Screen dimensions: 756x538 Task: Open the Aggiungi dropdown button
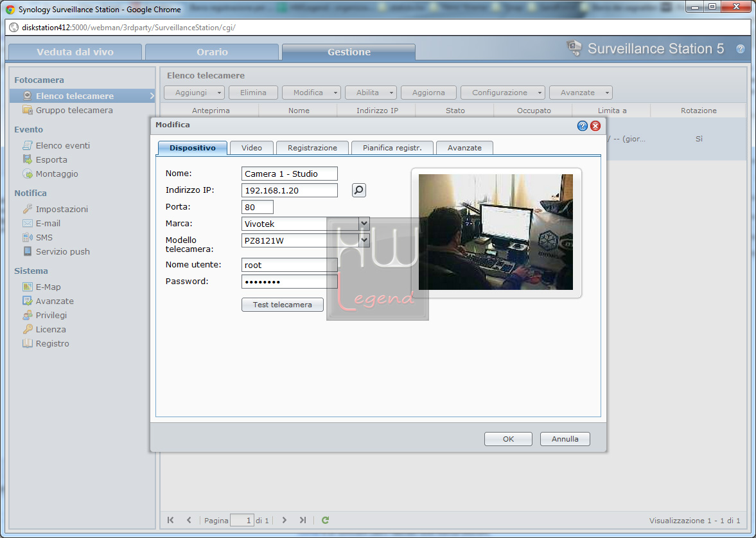[195, 93]
